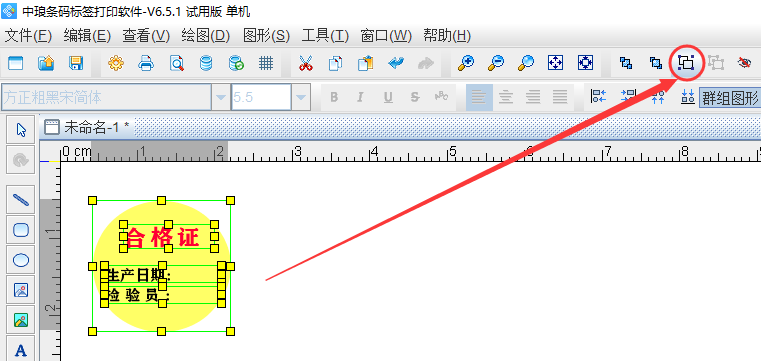Redo the undone action

click(x=426, y=63)
